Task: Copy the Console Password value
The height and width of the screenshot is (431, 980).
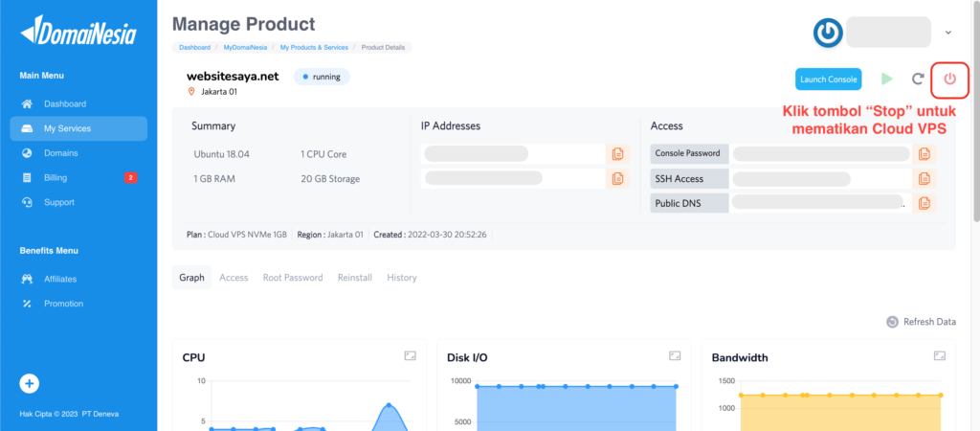Action: (924, 154)
